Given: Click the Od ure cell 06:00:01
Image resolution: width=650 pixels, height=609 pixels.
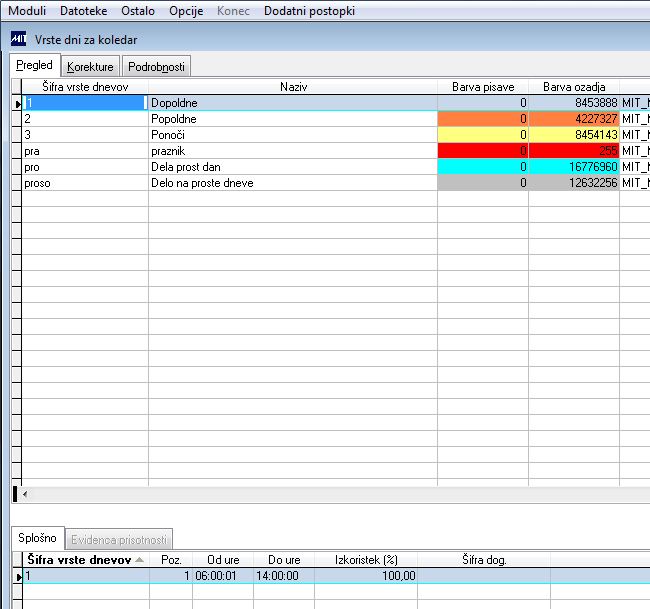Looking at the screenshot, I should tap(223, 576).
